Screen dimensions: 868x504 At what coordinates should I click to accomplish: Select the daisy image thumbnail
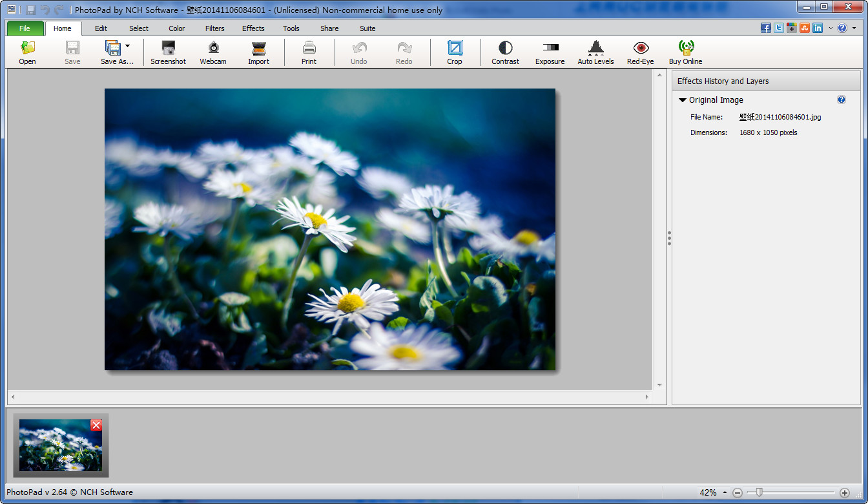(61, 445)
